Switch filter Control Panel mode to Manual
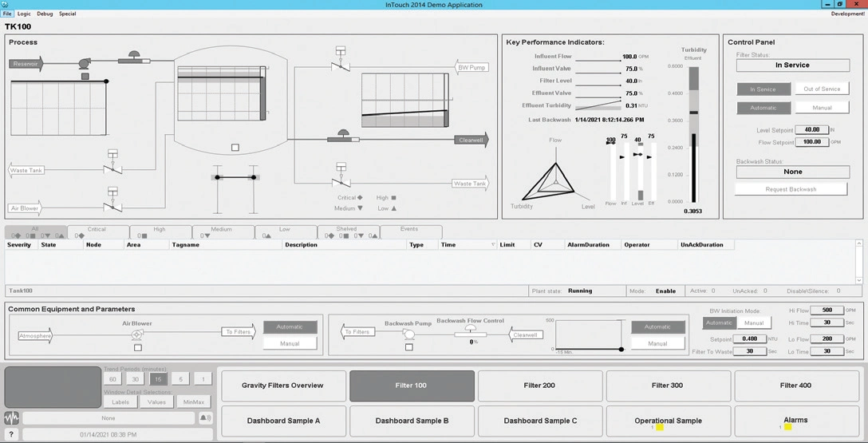 click(822, 108)
